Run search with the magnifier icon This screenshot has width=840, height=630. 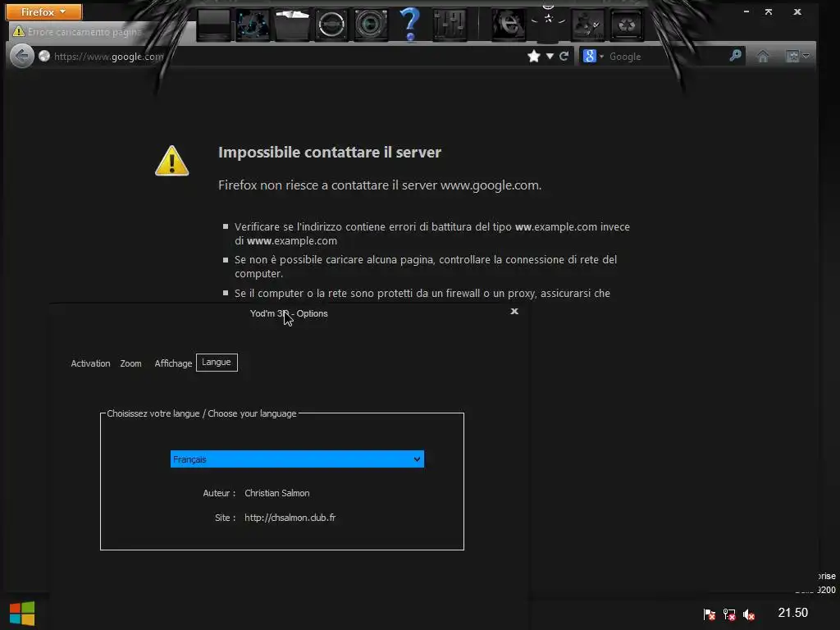(736, 55)
